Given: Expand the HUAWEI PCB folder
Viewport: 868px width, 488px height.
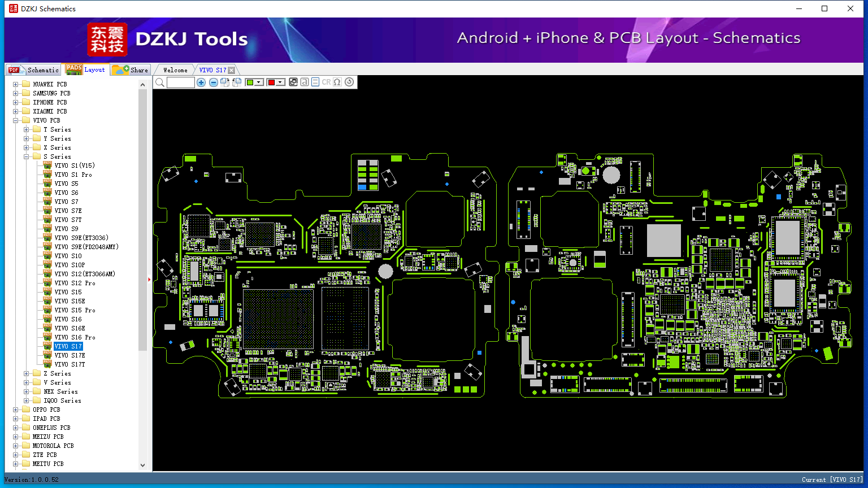Looking at the screenshot, I should pos(16,84).
